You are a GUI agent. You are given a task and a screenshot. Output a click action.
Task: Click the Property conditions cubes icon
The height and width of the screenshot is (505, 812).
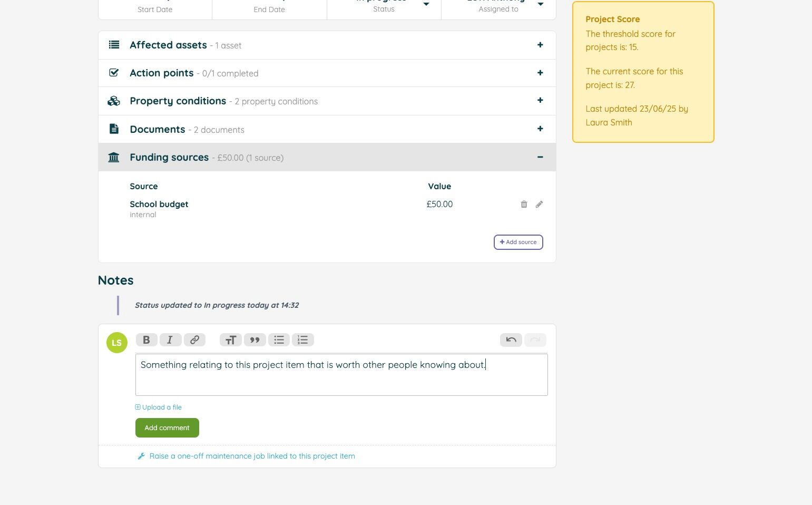click(114, 101)
